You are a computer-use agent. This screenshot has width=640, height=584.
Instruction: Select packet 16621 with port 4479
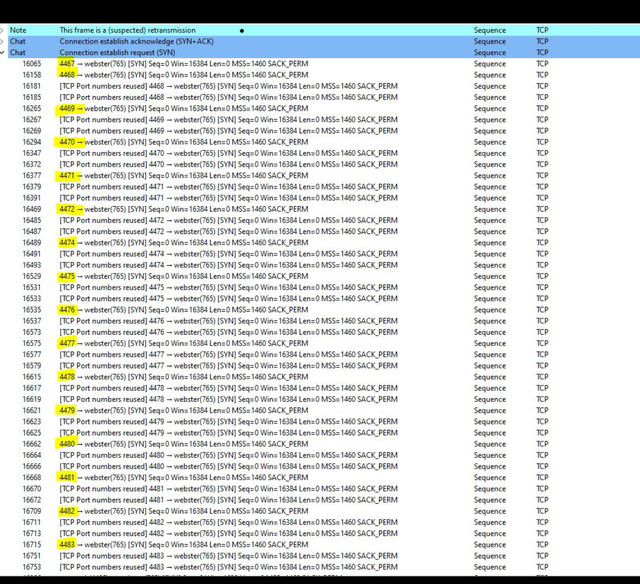pyautogui.click(x=320, y=411)
